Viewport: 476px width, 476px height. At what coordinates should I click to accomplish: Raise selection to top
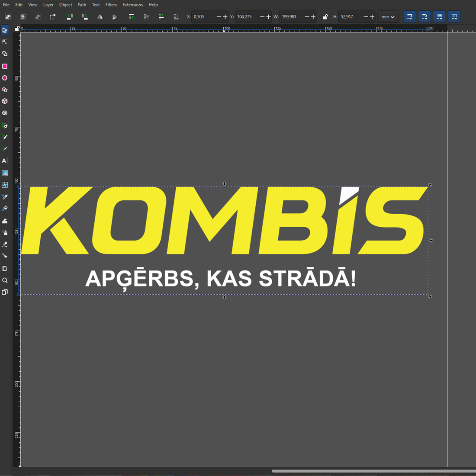pos(132,17)
